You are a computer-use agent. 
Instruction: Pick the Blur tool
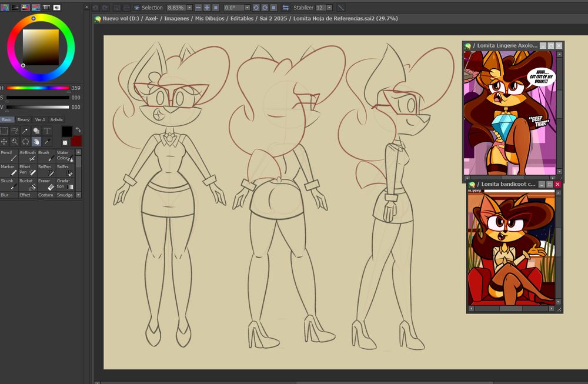tap(9, 195)
